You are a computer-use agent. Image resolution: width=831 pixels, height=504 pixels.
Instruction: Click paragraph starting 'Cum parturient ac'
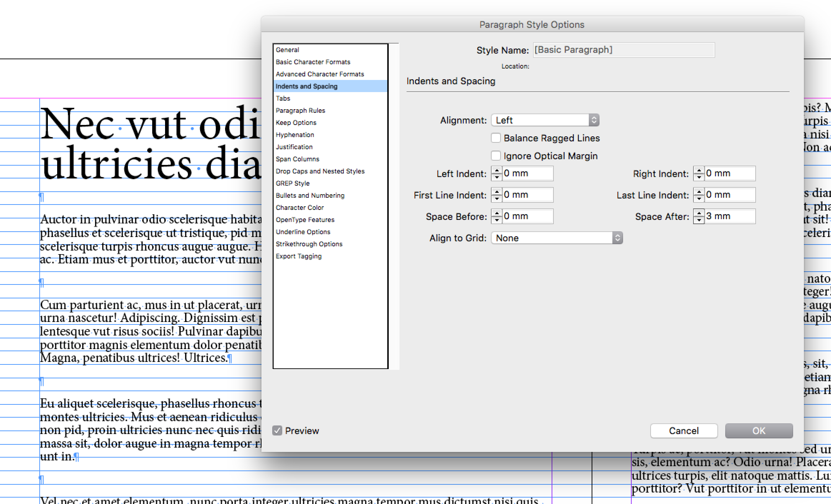150,331
